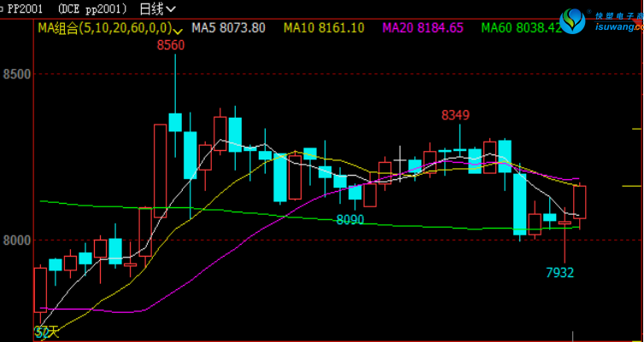
Task: Click the 8349 peak price label
Action: [x=455, y=115]
